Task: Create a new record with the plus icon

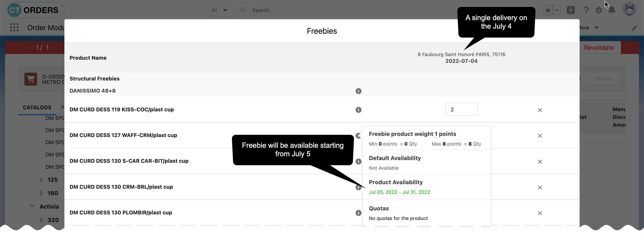Action: tap(571, 10)
